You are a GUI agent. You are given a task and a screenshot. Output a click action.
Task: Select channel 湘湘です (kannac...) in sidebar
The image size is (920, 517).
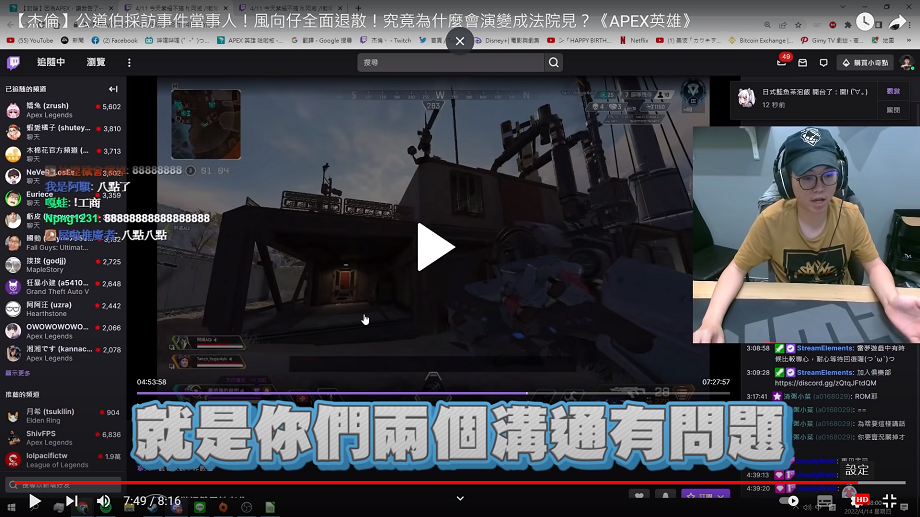click(x=63, y=353)
